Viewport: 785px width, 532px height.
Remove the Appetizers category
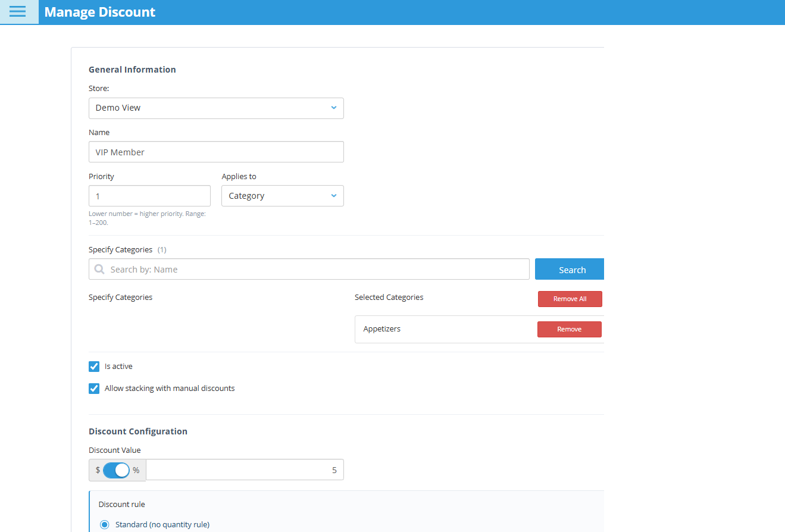569,329
